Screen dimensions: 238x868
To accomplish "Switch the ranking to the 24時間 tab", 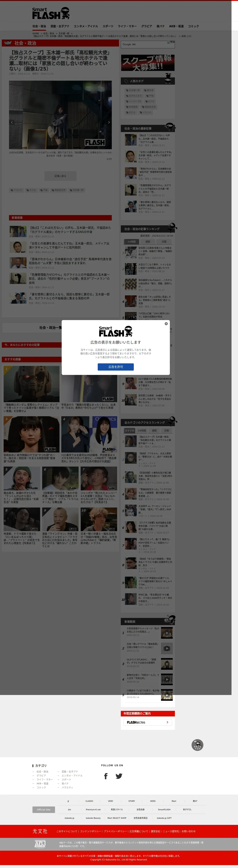I will (131, 242).
